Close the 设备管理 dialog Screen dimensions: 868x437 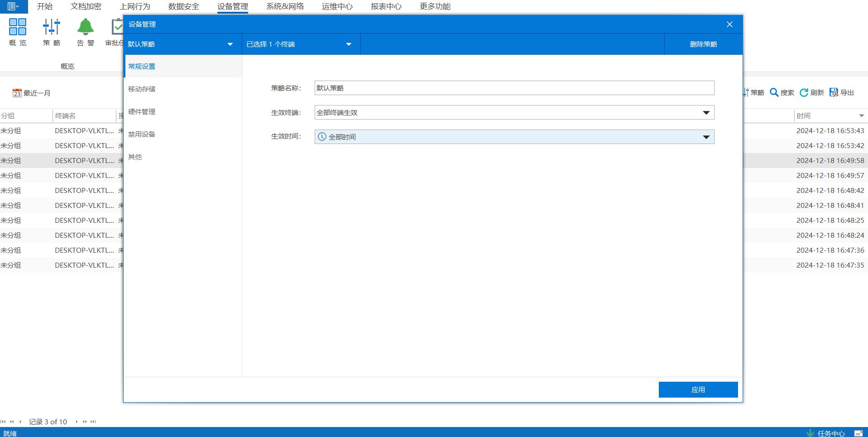(x=729, y=24)
